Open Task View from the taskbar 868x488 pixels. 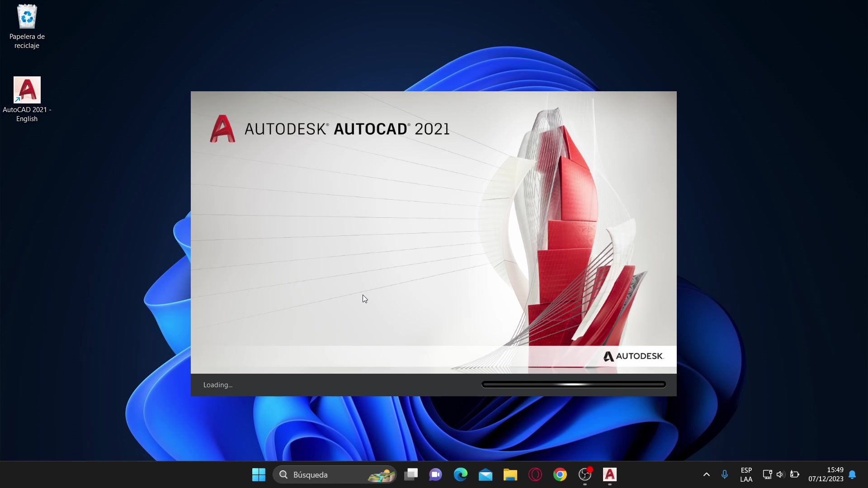[x=411, y=474]
